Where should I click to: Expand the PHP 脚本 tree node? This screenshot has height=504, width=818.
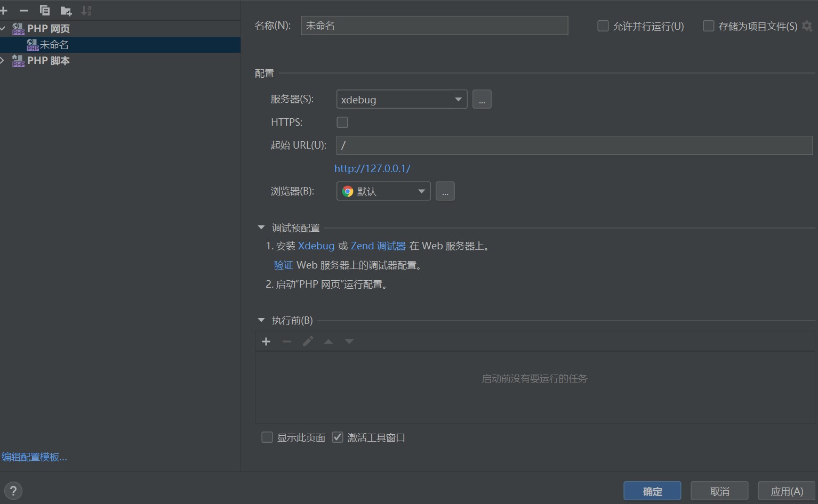(3, 61)
